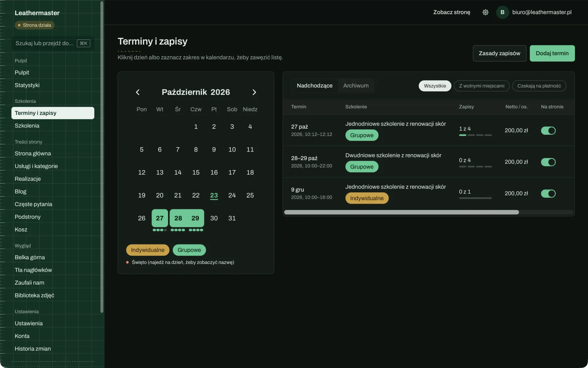
Task: Click the 0 z 1 enrollment progress bar
Action: pyautogui.click(x=475, y=198)
